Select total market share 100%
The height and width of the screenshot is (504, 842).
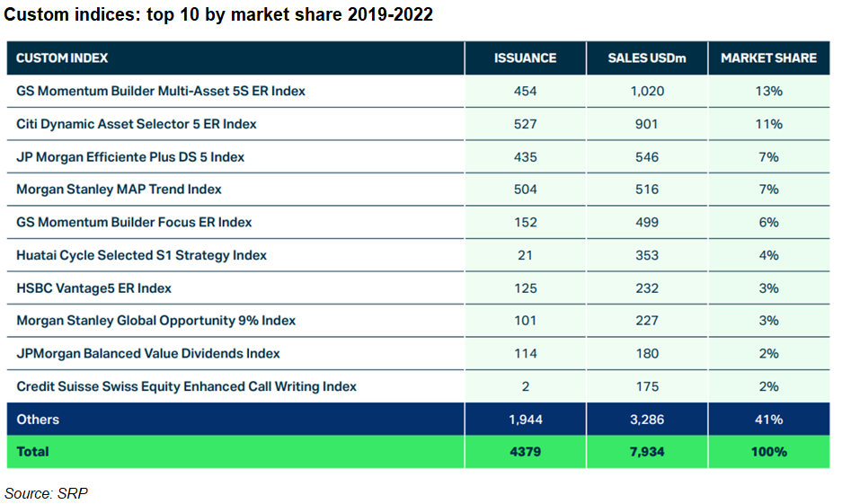[x=768, y=452]
